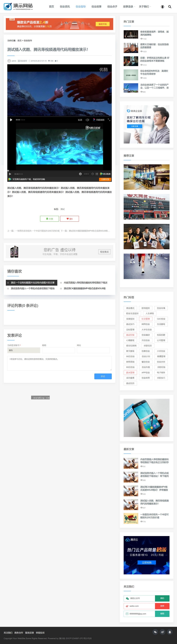
Task: Click 立即注册 on 滴滴企业版 ad
Action: pyautogui.click(x=135, y=126)
